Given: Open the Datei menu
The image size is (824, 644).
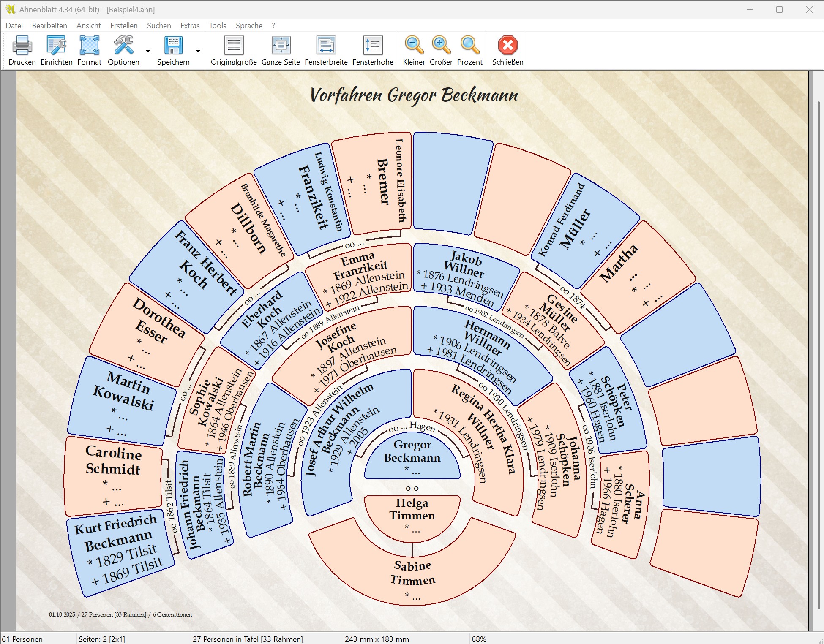Looking at the screenshot, I should coord(14,26).
